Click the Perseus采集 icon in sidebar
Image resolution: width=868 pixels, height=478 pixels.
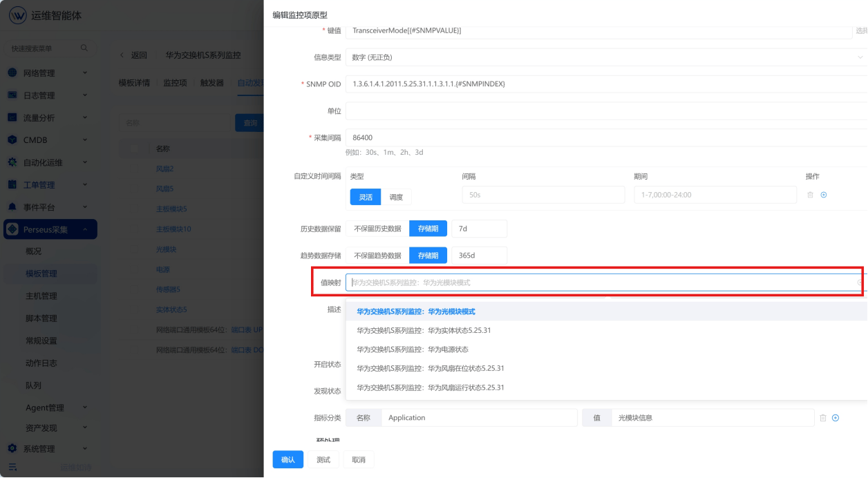click(12, 229)
